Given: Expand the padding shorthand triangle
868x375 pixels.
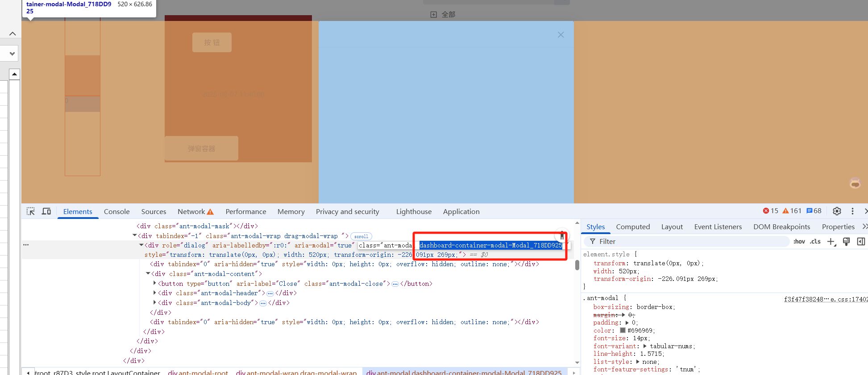Looking at the screenshot, I should (627, 323).
